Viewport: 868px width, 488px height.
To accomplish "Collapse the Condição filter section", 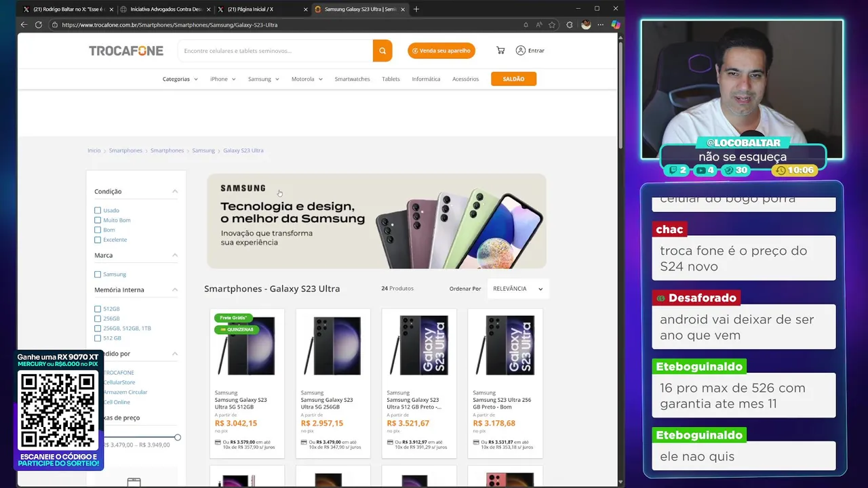I will click(175, 191).
